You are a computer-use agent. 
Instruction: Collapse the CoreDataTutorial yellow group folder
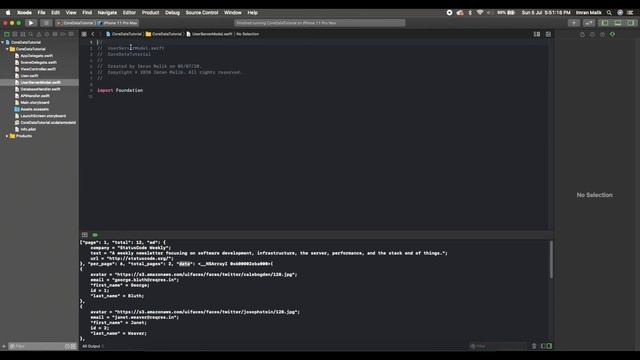point(7,49)
